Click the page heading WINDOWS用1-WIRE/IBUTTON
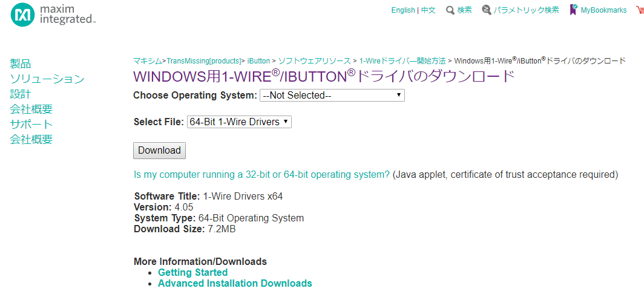 pyautogui.click(x=324, y=77)
